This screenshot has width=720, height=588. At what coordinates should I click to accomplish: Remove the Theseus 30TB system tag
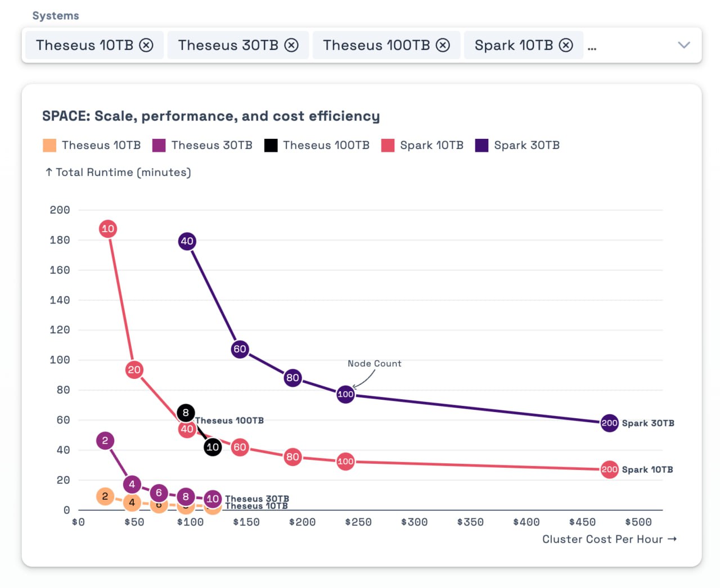click(x=291, y=45)
